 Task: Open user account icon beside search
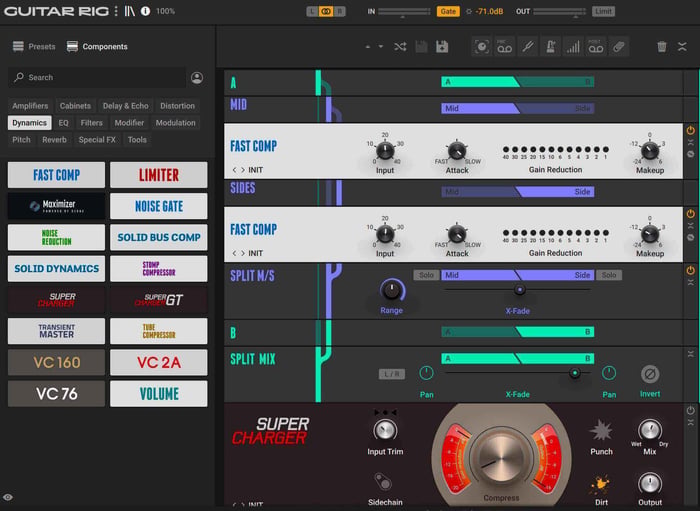pyautogui.click(x=197, y=78)
